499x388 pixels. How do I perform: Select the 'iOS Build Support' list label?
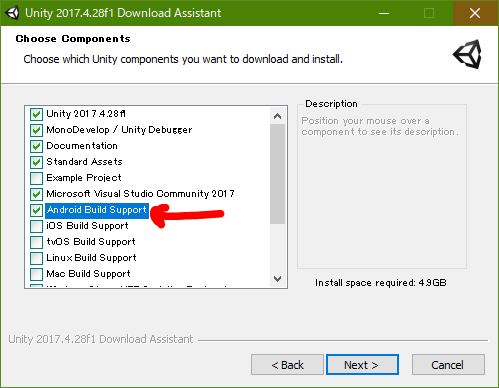87,226
